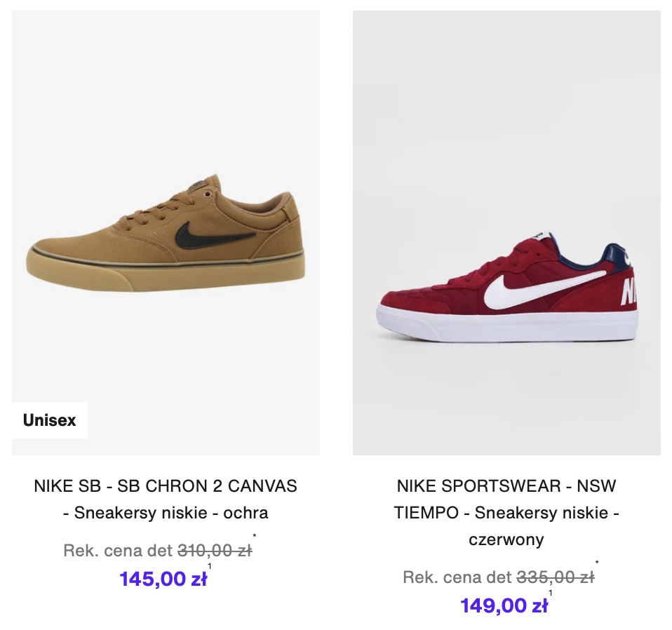Click the 149,00 zł sale price

tap(504, 605)
